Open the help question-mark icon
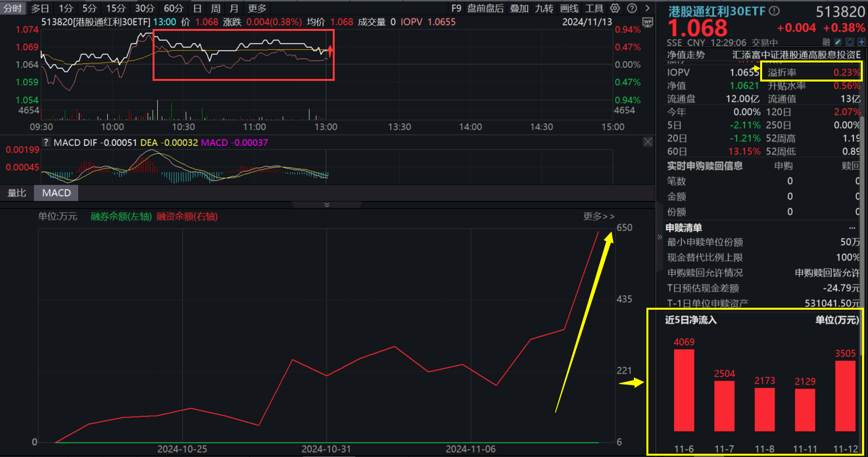Viewport: 868px width, 457px height. point(631,8)
